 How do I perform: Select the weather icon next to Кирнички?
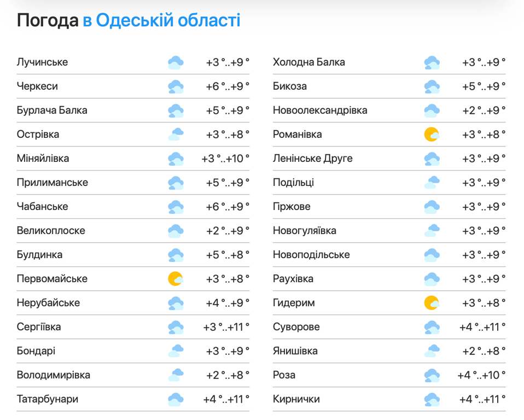click(432, 399)
